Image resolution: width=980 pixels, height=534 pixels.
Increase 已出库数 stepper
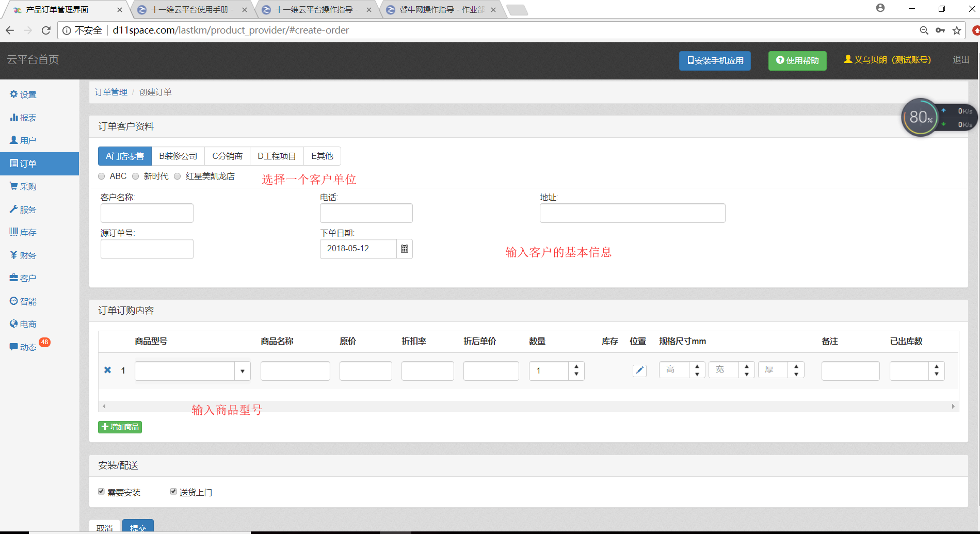point(937,366)
